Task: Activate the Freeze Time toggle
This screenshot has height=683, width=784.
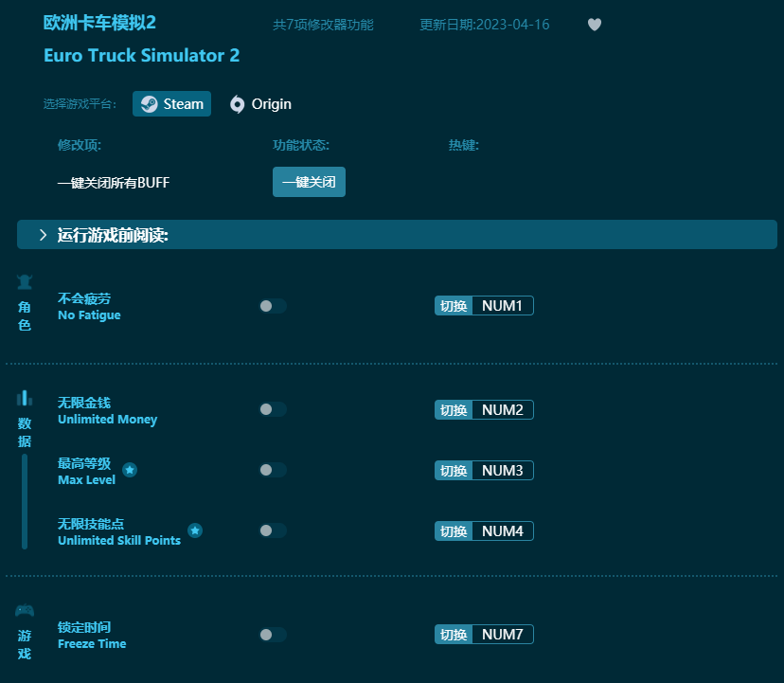Action: 273,634
